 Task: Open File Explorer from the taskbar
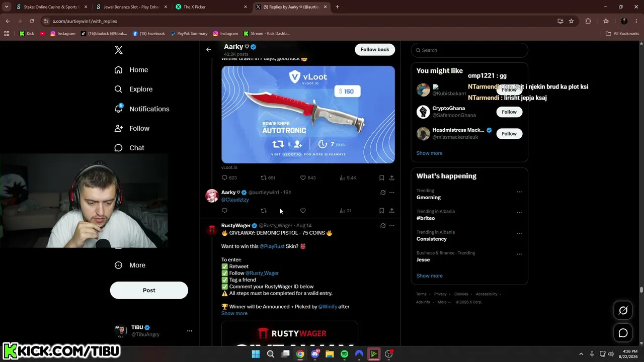[330, 354]
